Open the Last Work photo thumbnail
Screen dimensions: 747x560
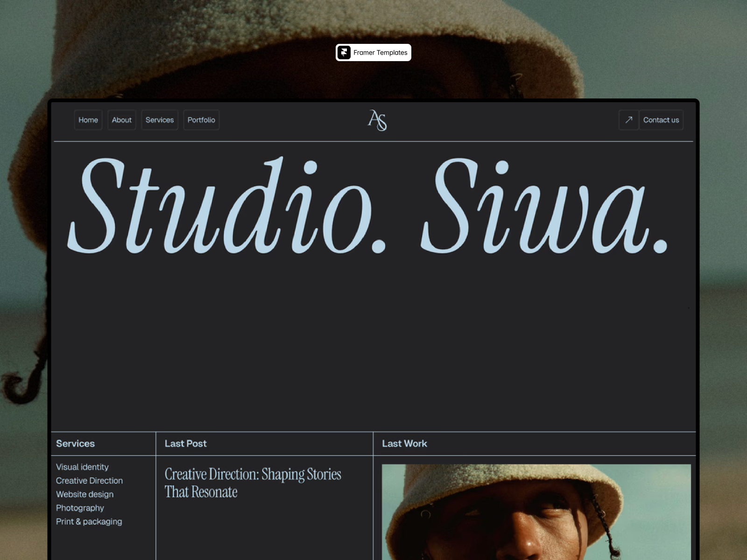pyautogui.click(x=536, y=512)
